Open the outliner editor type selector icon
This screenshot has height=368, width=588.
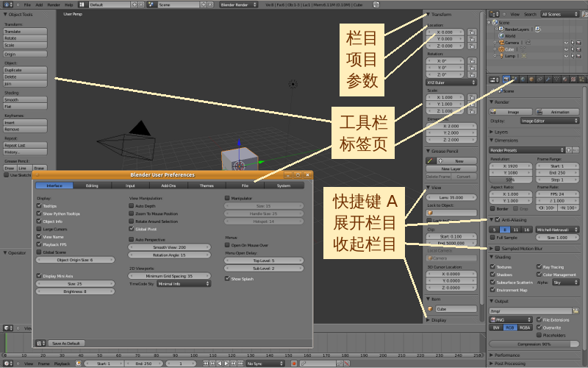(x=494, y=14)
